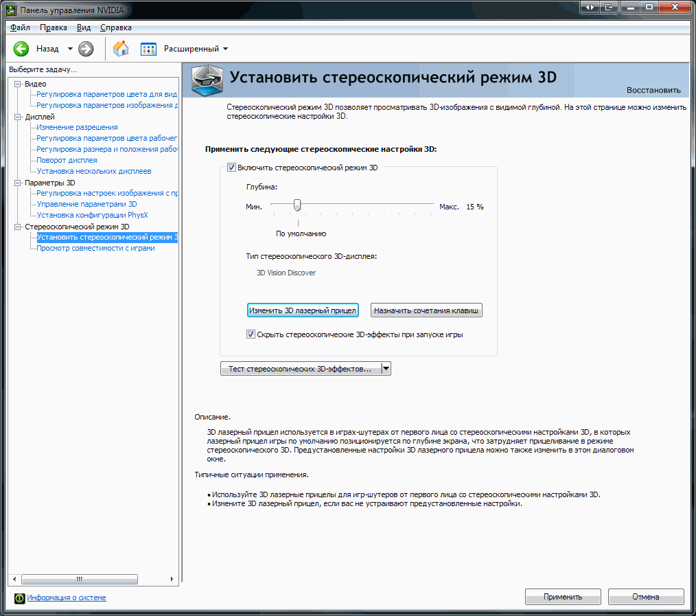Click the green Back arrow icon

[21, 49]
